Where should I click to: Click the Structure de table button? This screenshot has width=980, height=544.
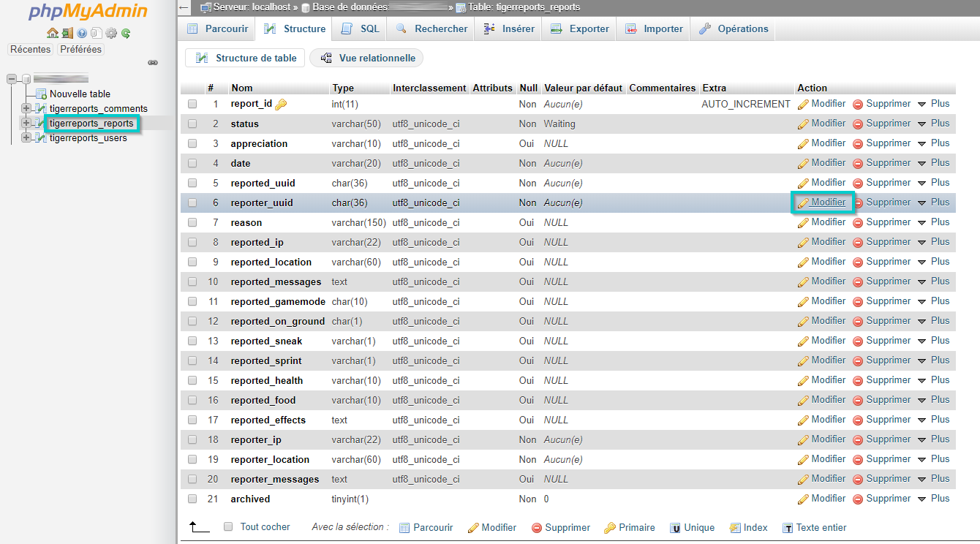tap(245, 58)
